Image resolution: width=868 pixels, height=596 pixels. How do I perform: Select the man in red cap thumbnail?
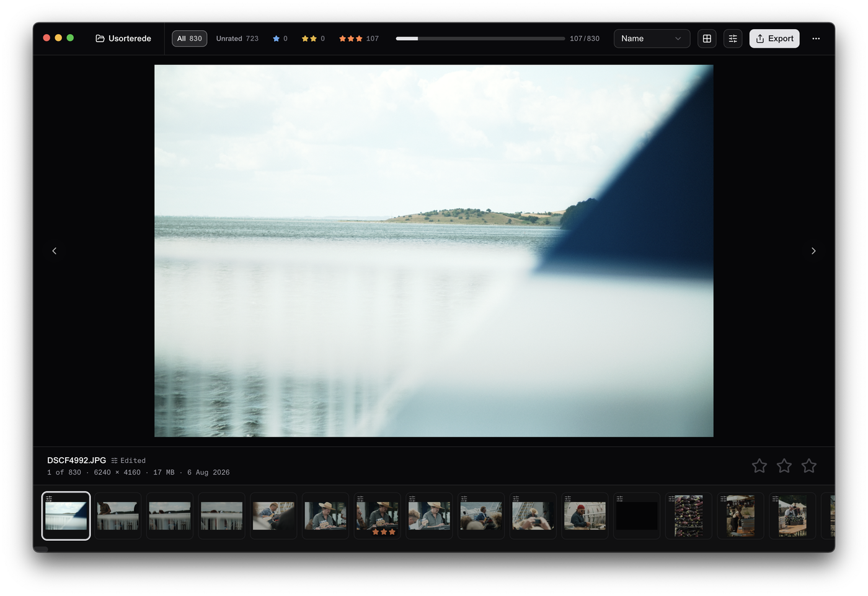click(585, 516)
